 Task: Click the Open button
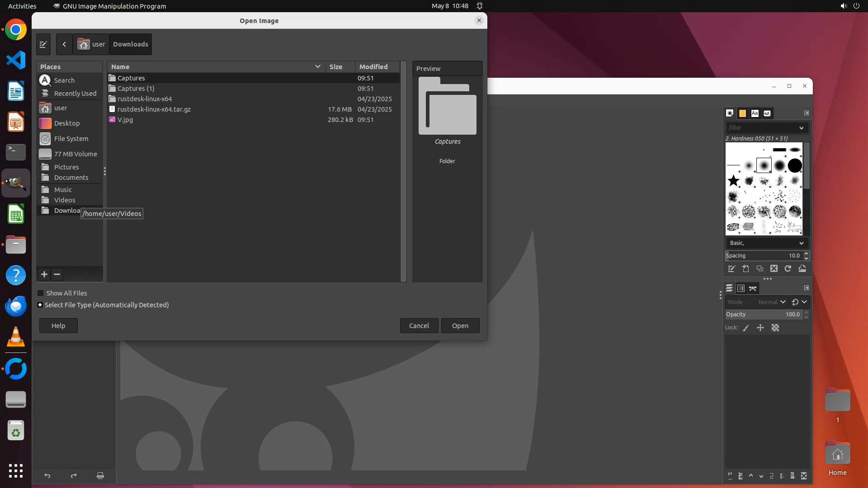click(x=460, y=326)
